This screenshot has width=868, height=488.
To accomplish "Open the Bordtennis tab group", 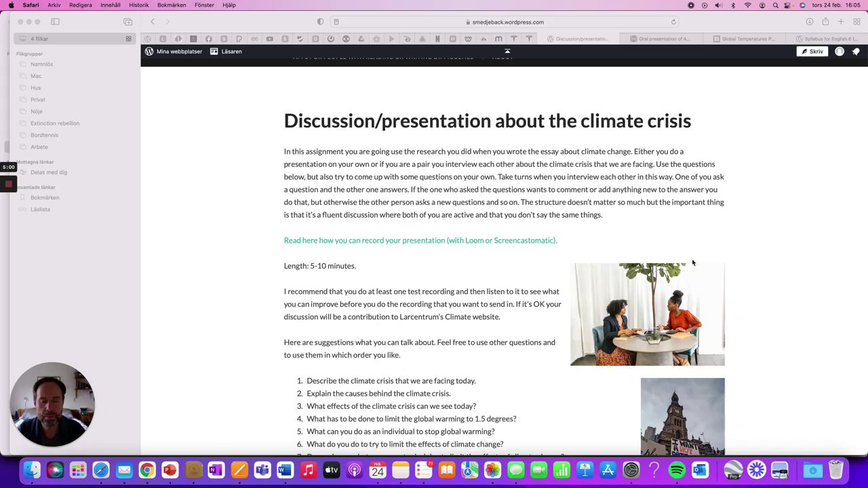I will coord(44,136).
